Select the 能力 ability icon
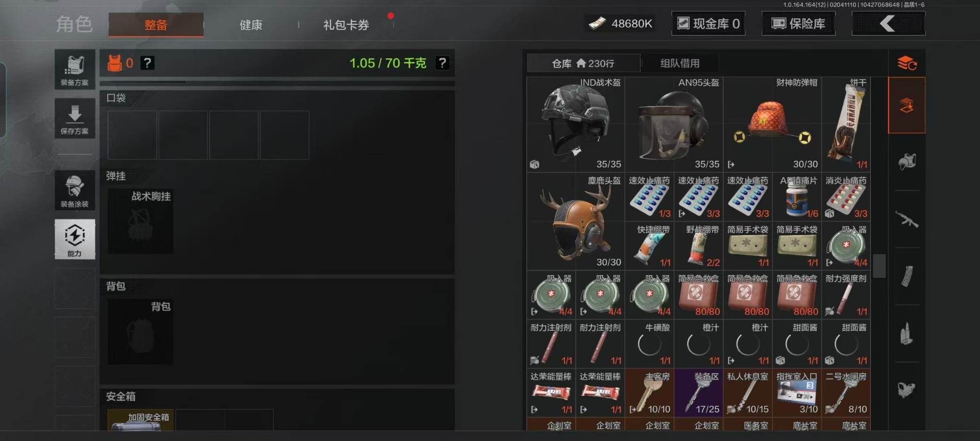 click(75, 239)
